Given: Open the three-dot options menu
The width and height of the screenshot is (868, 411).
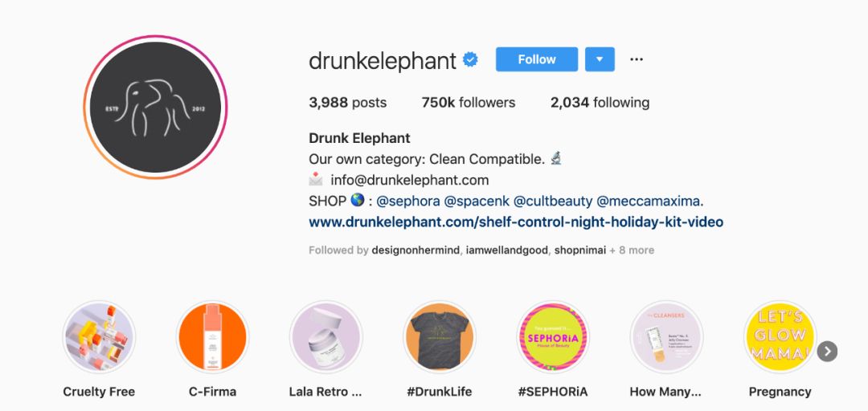Looking at the screenshot, I should point(637,59).
